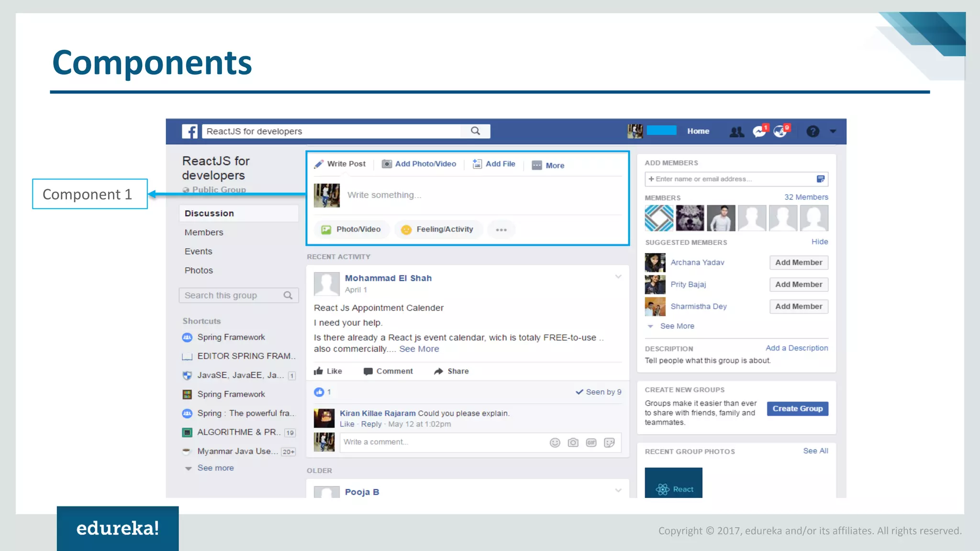The height and width of the screenshot is (551, 980).
Task: Click the three-dots composer options button
Action: point(501,230)
